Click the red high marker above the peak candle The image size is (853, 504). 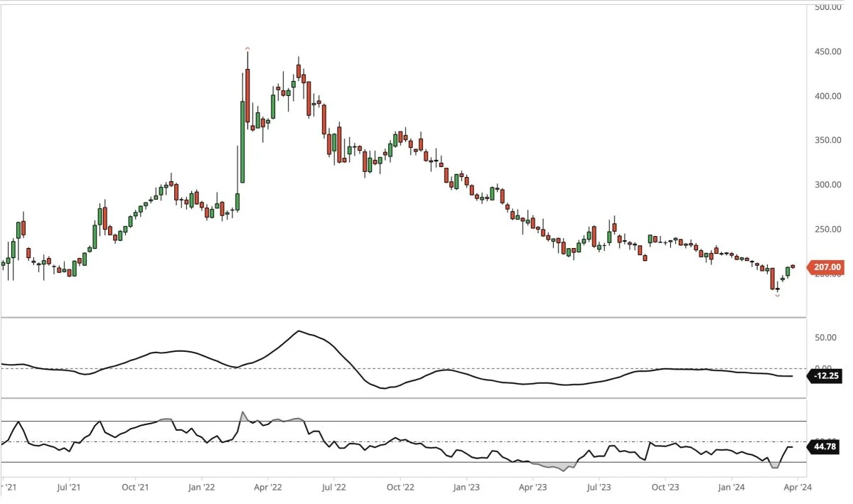pos(247,48)
